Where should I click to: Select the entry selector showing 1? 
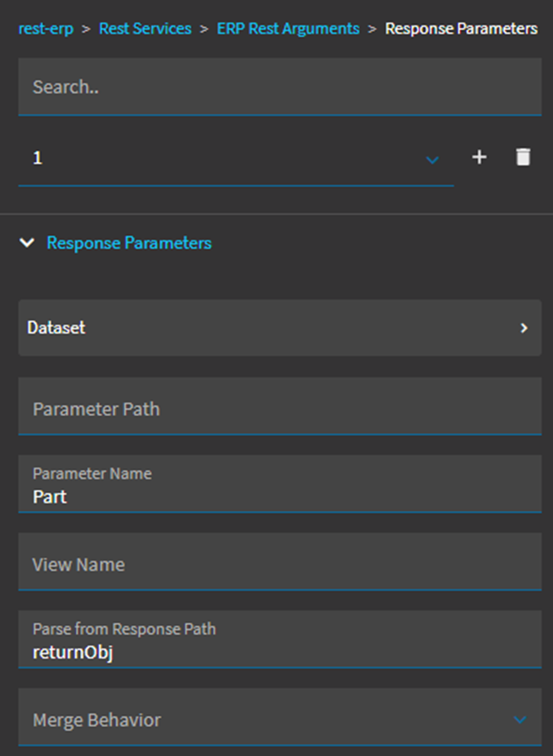click(x=226, y=158)
